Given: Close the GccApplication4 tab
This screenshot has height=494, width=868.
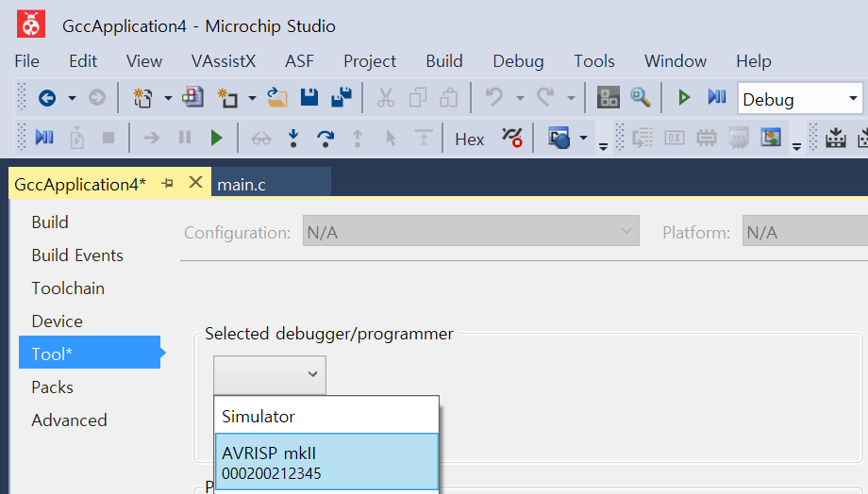Looking at the screenshot, I should point(195,182).
